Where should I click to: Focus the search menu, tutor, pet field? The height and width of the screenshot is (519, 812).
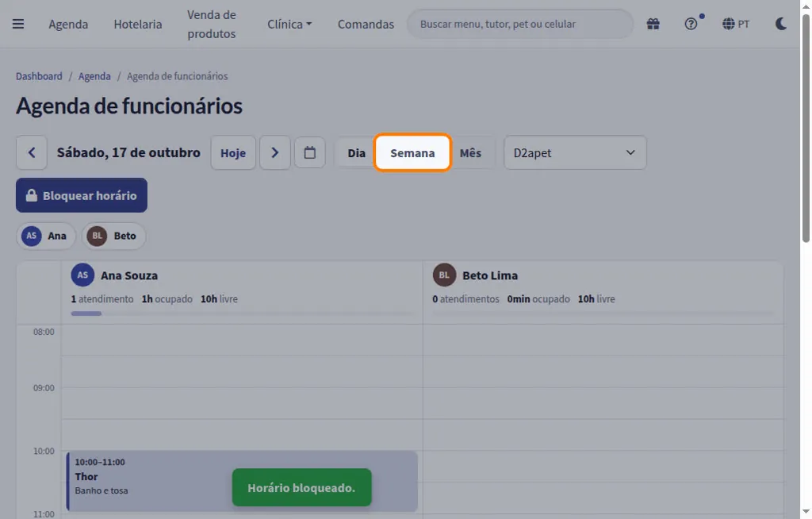click(x=520, y=24)
